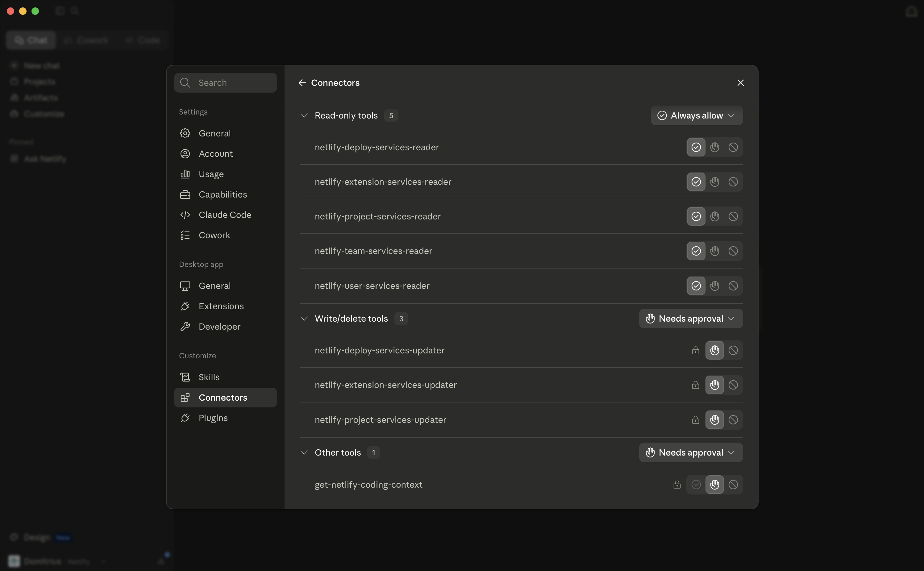
Task: Click lock icon on get-netlify-coding-context
Action: [x=677, y=485]
